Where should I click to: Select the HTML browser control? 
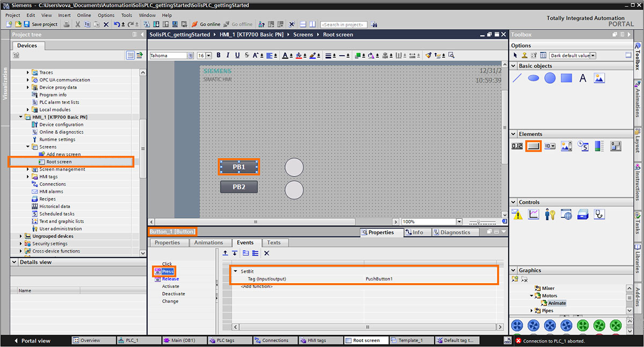(x=566, y=215)
